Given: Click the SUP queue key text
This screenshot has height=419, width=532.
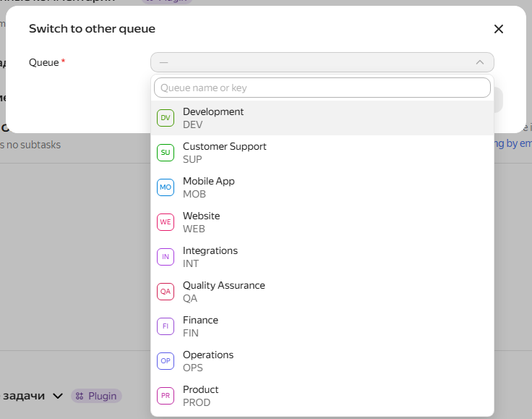Looking at the screenshot, I should point(192,159).
